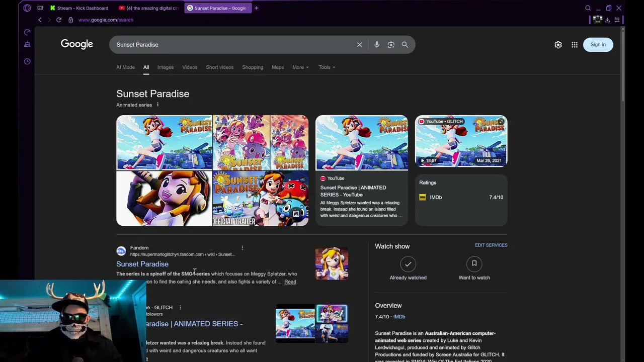The height and width of the screenshot is (362, 644).
Task: Open GX Cleaner sidebar icon
Action: click(x=27, y=45)
